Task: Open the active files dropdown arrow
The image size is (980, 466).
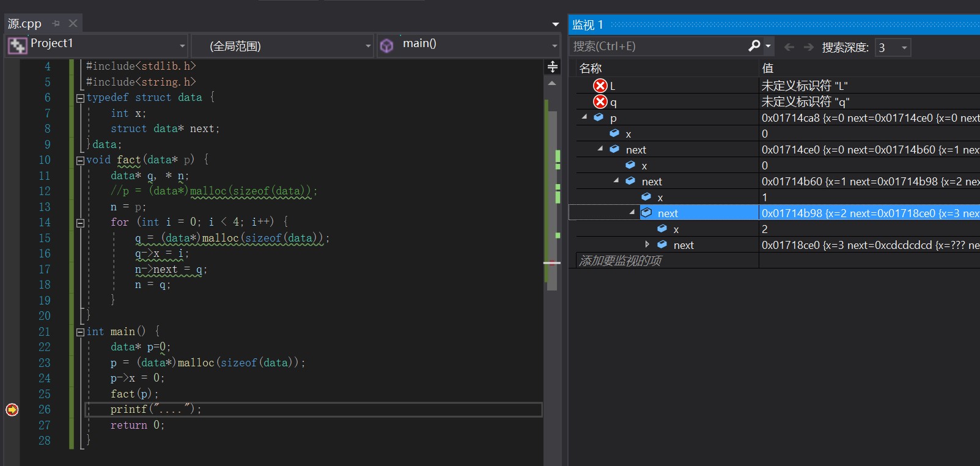Action: pyautogui.click(x=555, y=24)
